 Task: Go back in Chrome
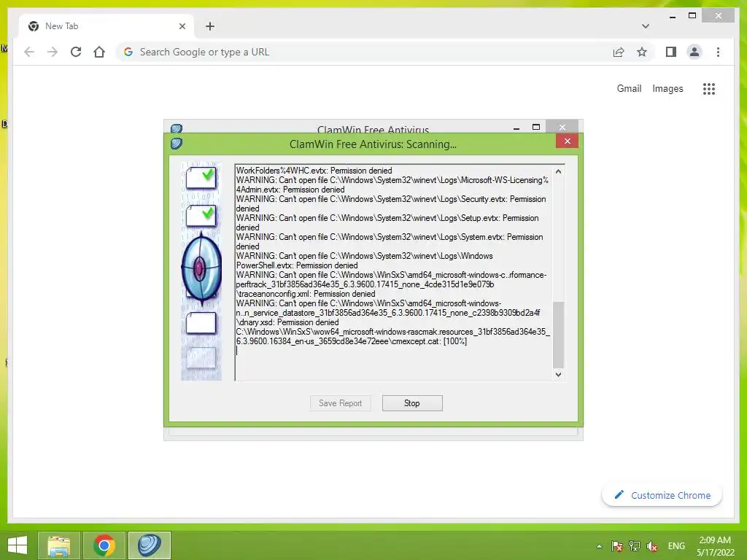pyautogui.click(x=29, y=52)
